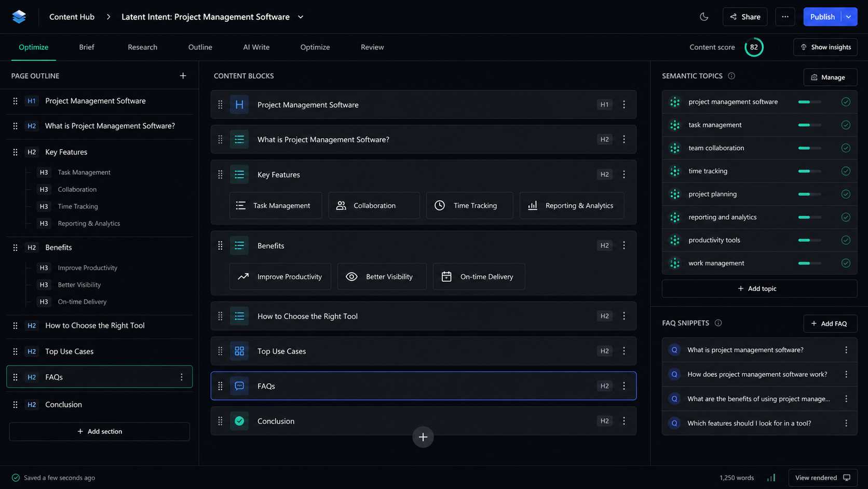
Task: Click the Share button
Action: coord(745,17)
